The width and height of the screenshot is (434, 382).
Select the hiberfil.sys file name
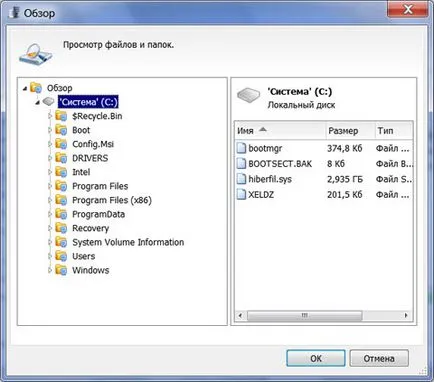pyautogui.click(x=270, y=179)
